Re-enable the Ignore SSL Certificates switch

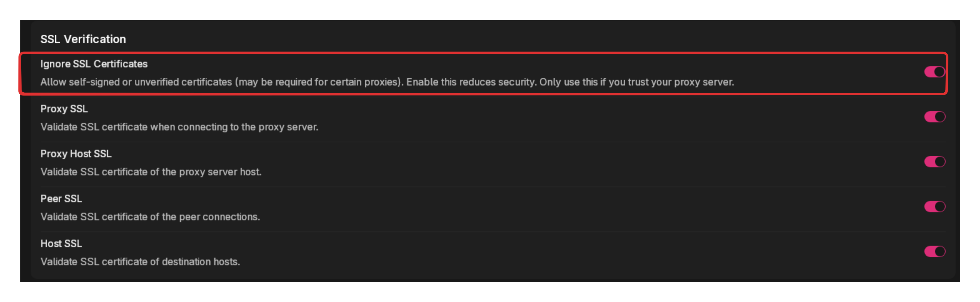(935, 71)
